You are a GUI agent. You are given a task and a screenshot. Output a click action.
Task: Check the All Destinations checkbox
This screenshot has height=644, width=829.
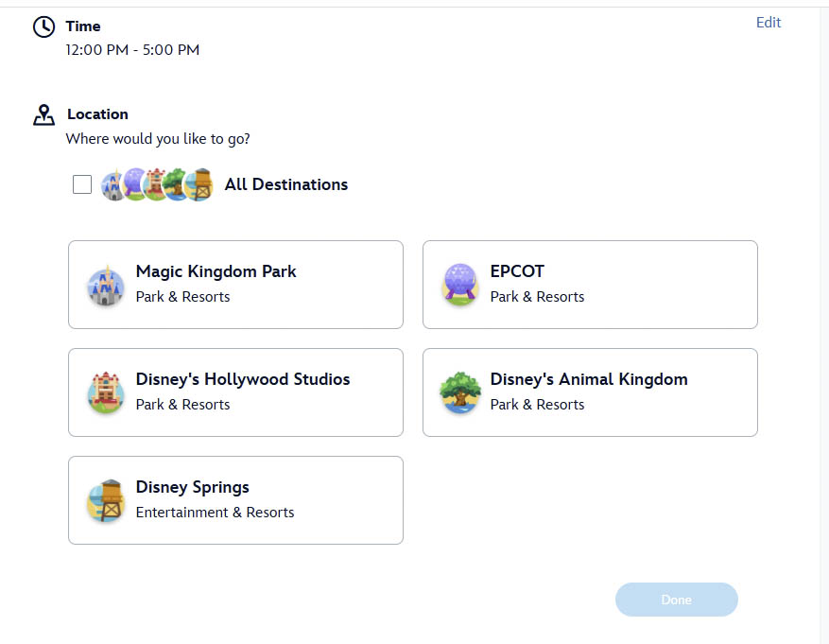coord(82,184)
